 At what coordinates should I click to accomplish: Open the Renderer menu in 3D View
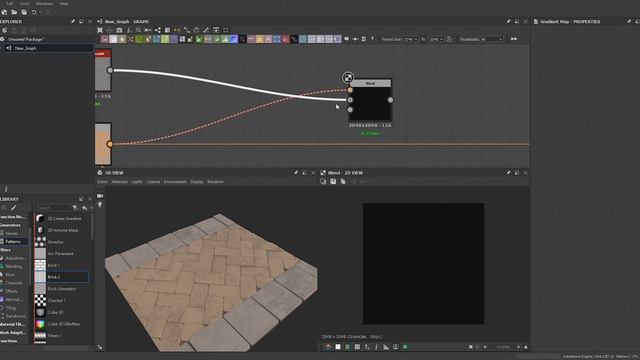pyautogui.click(x=216, y=182)
